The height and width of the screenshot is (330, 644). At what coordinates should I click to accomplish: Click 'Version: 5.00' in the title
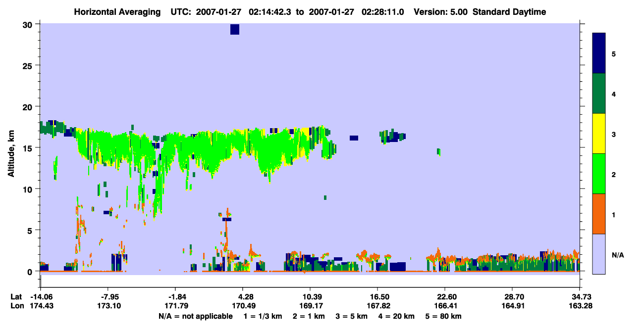pos(441,12)
